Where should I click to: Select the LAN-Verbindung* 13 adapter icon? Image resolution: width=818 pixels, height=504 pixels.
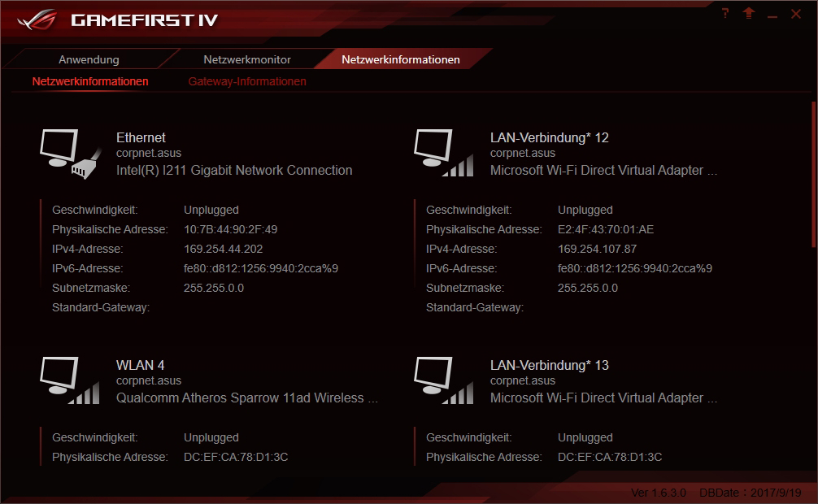[444, 380]
